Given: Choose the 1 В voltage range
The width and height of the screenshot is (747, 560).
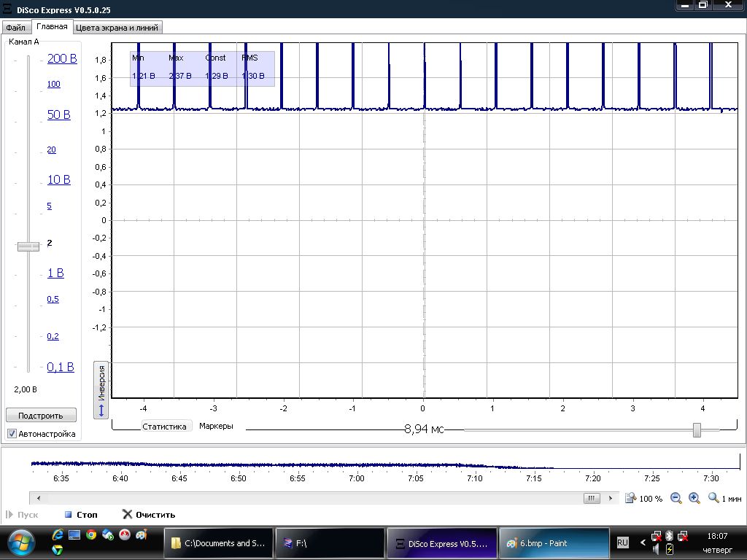Looking at the screenshot, I should click(x=55, y=273).
